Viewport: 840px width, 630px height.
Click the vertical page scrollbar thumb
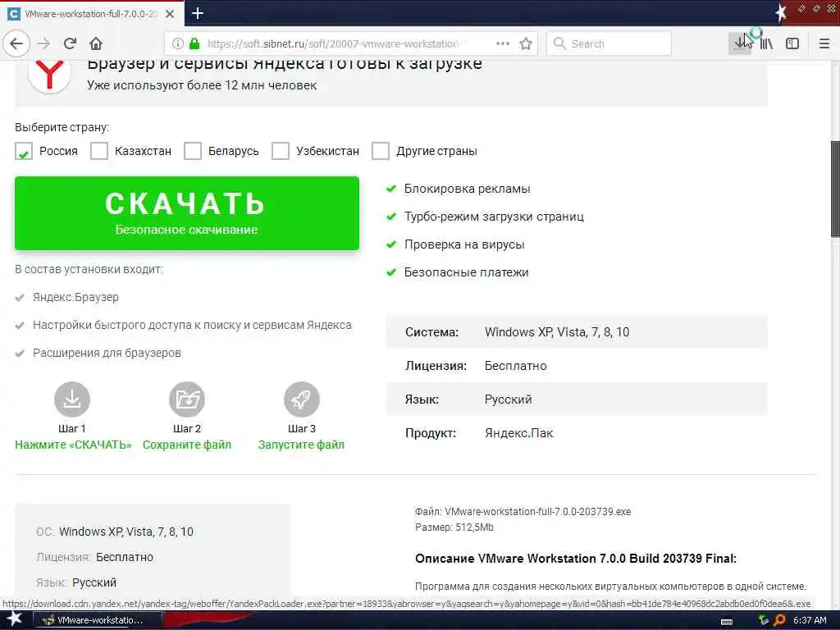(835, 189)
